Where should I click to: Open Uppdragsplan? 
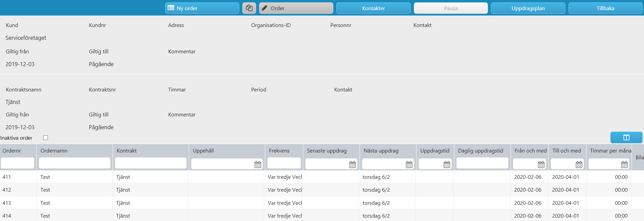point(528,8)
